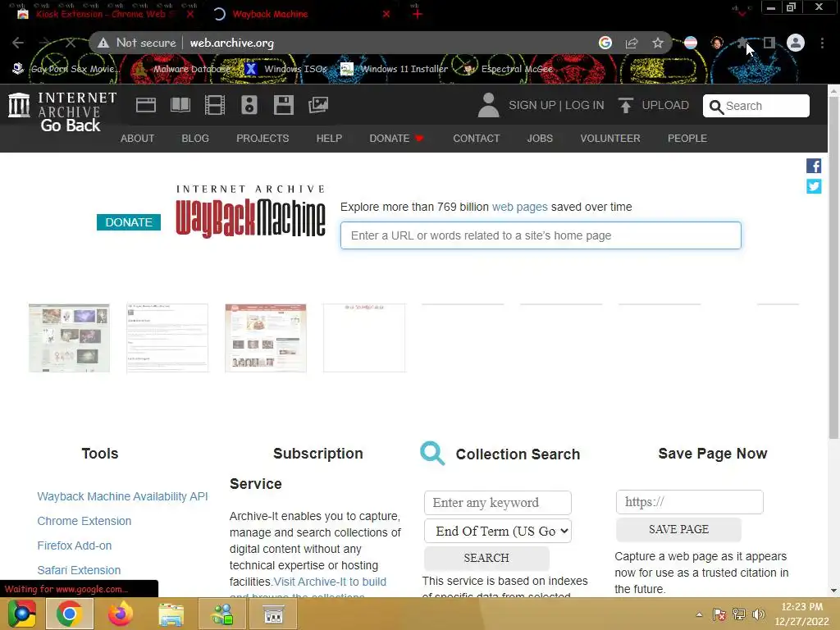Open the Chrome extensions puzzle icon
Screen dimensions: 840x630
tap(743, 43)
